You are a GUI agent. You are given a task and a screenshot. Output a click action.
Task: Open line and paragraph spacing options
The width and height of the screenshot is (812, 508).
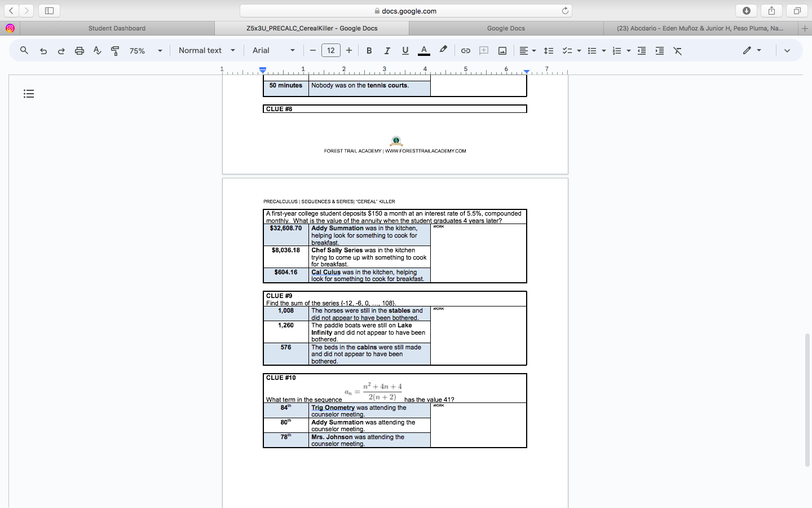click(x=548, y=51)
